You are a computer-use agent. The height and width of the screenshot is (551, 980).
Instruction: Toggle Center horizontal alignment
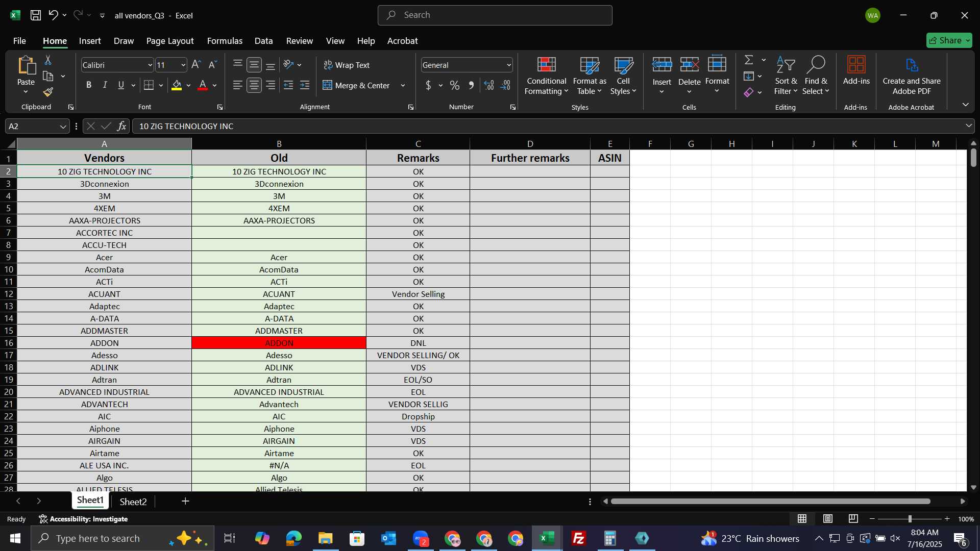click(x=254, y=85)
